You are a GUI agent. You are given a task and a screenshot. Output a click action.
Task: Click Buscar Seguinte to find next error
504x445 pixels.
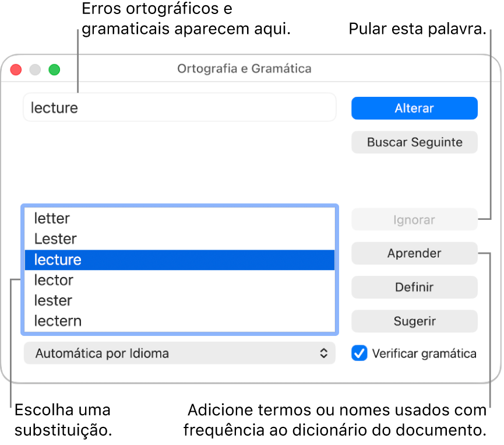coord(414,142)
